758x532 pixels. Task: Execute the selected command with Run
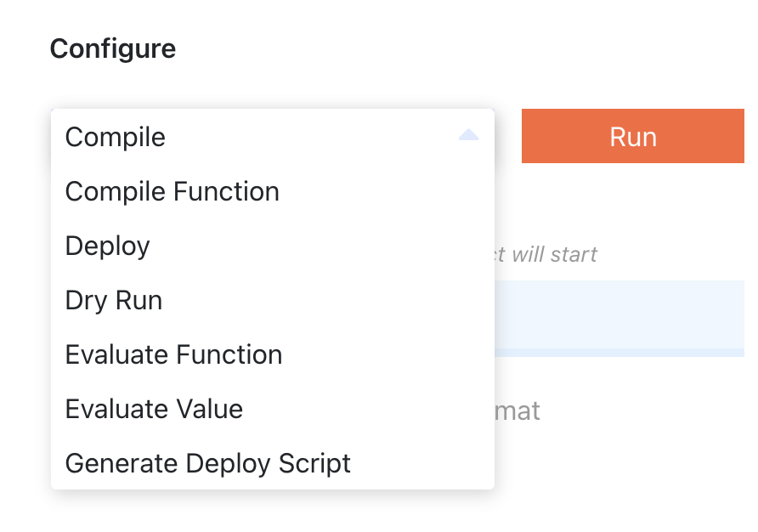click(633, 137)
